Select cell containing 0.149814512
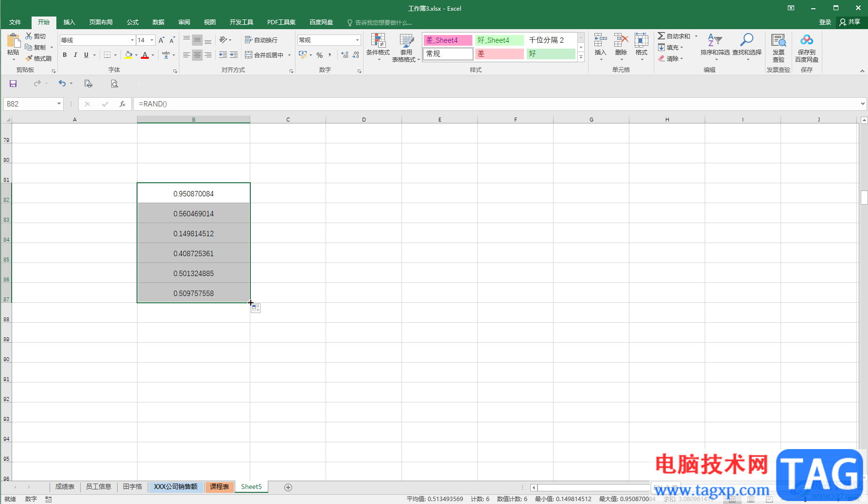The width and height of the screenshot is (868, 504). pyautogui.click(x=193, y=233)
